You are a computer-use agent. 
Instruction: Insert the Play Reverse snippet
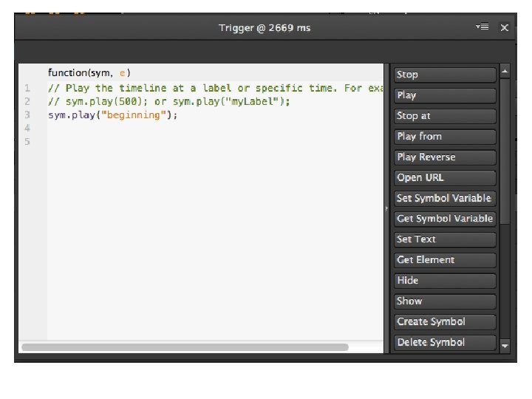click(445, 157)
